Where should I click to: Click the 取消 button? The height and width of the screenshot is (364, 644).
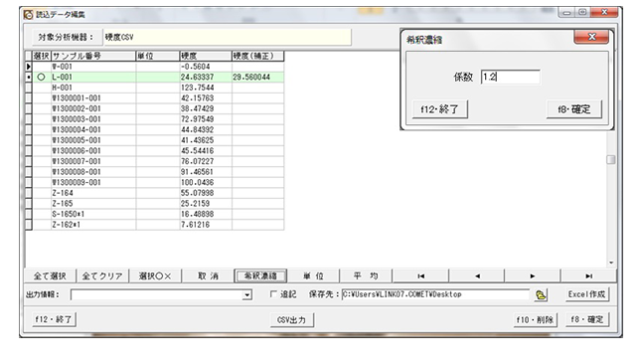(x=208, y=276)
